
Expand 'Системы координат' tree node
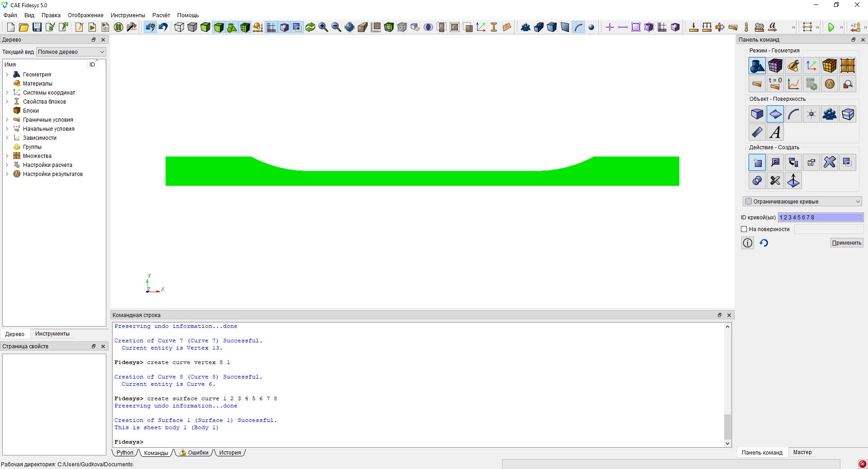click(7, 93)
